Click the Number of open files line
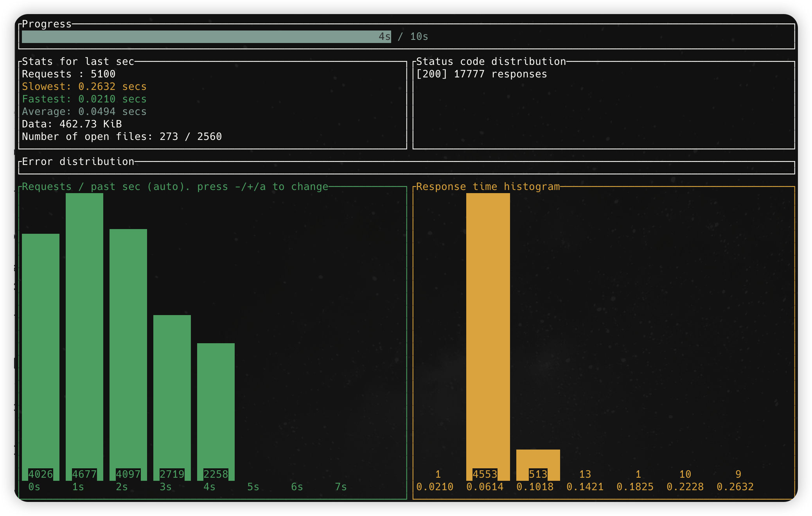Screen dimensions: 812x516 click(122, 137)
